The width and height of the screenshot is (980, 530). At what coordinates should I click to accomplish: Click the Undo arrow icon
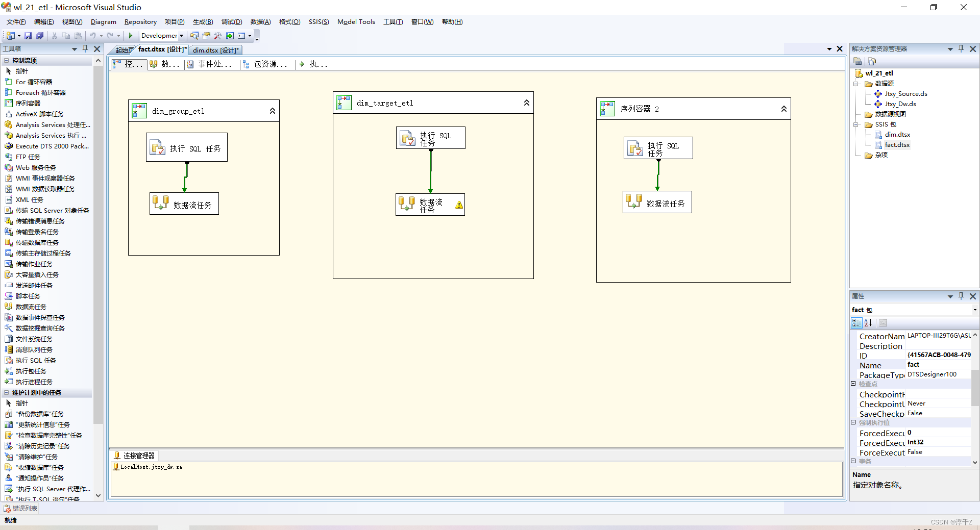pos(93,36)
